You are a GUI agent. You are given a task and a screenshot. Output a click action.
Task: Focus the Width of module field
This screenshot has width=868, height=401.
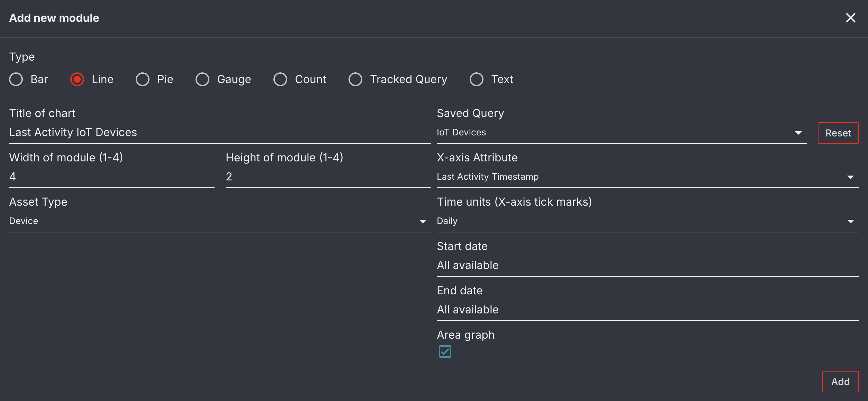click(111, 177)
